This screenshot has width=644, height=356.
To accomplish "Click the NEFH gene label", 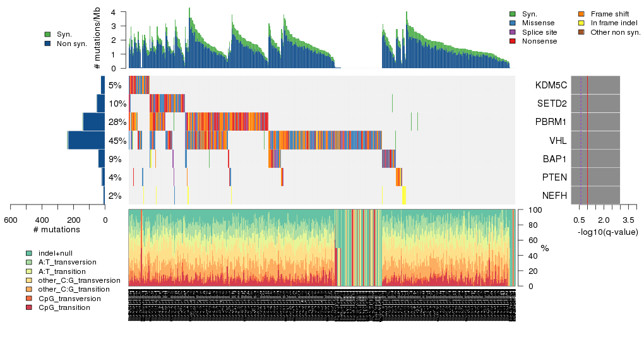I will (x=553, y=196).
